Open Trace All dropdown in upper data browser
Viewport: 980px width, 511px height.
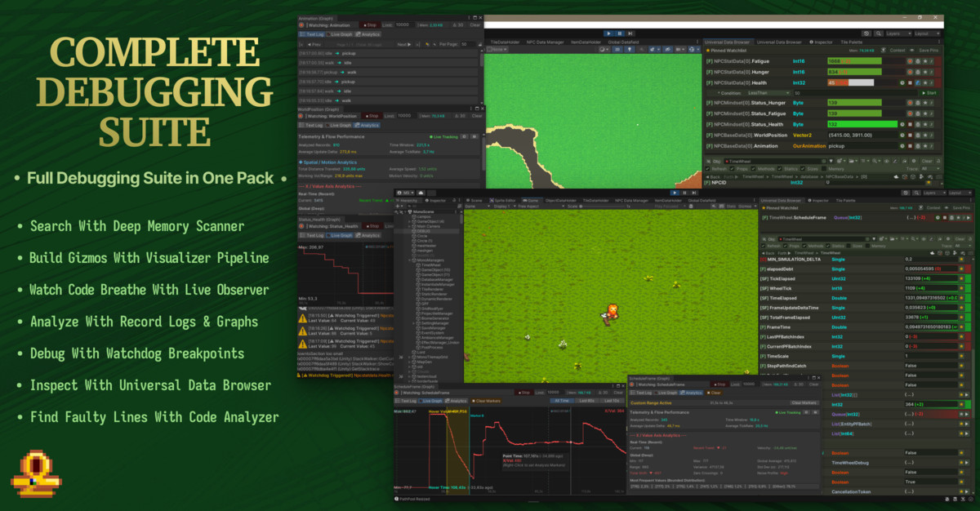tap(931, 169)
